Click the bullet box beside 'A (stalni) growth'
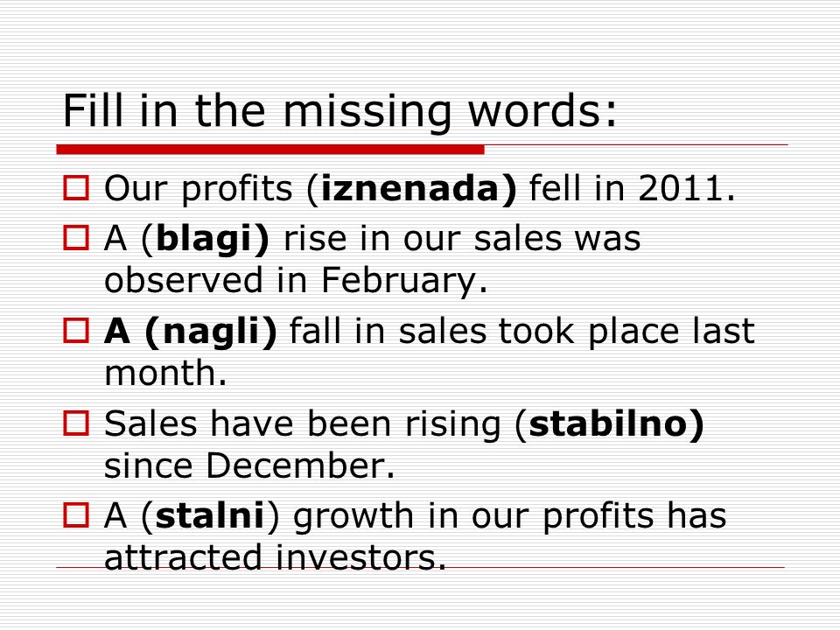This screenshot has height=630, width=840. coord(76,514)
